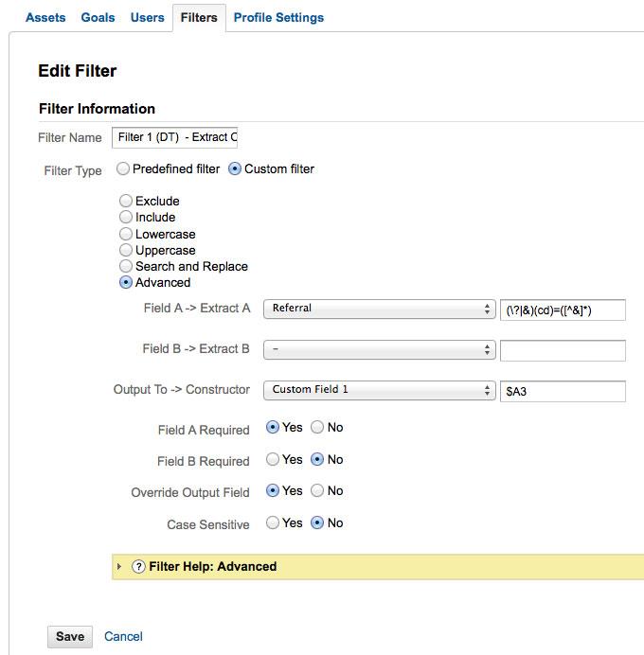This screenshot has width=644, height=655.
Task: Select the Lowercase filter type
Action: 126,234
